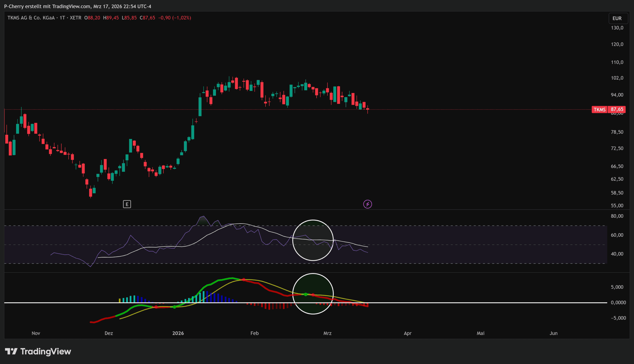634x364 pixels.
Task: Click the 0,0000 MACD zero-line scale label
Action: click(618, 302)
